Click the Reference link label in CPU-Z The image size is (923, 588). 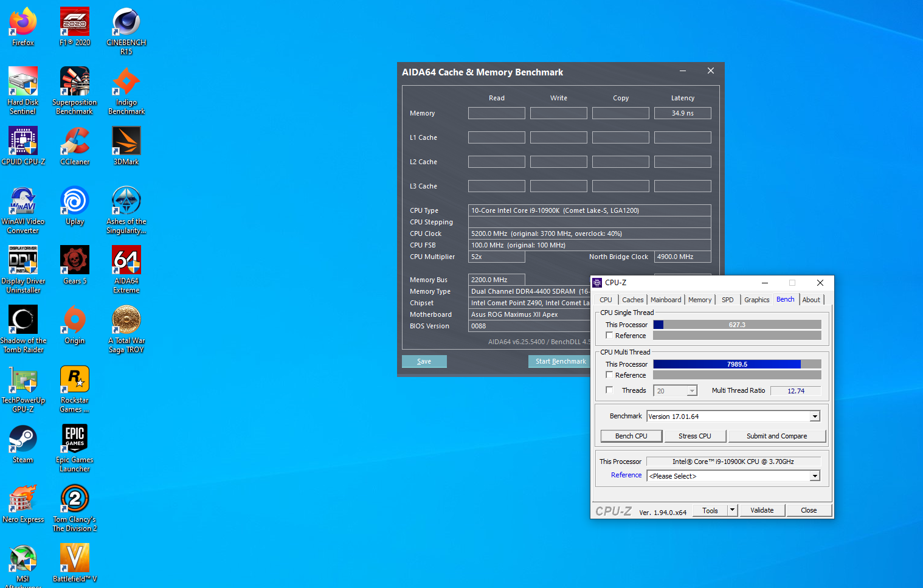click(x=626, y=476)
